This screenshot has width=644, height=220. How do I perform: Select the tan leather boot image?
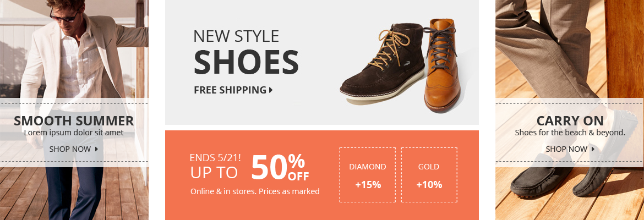click(x=443, y=64)
